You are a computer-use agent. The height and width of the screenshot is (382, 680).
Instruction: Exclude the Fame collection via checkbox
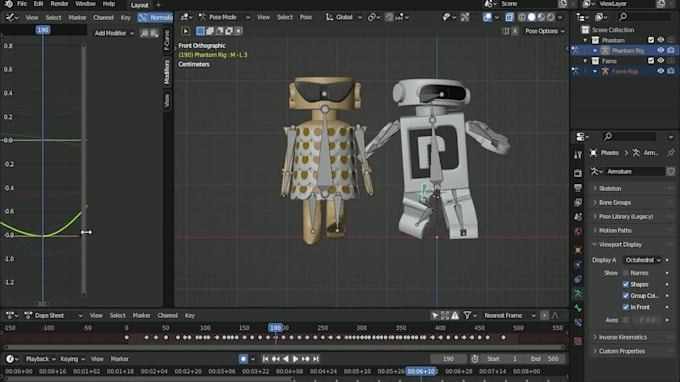click(651, 61)
